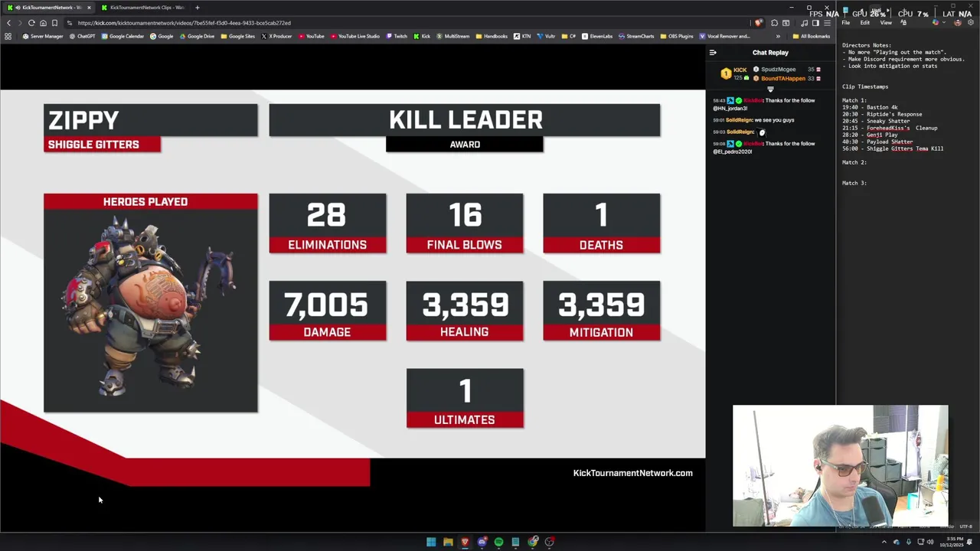Open OBS Studio from taskbar
The image size is (980, 551).
click(550, 542)
